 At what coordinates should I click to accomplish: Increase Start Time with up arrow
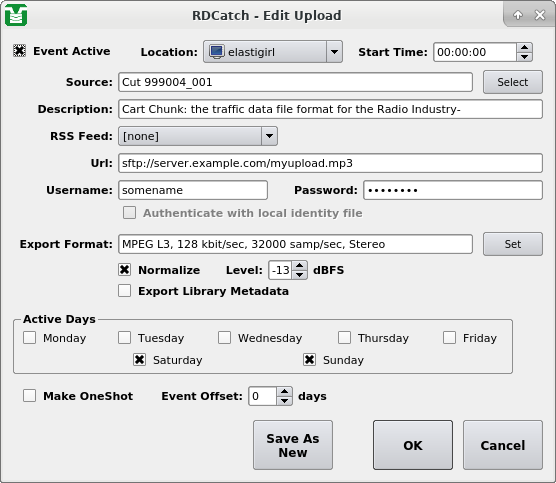(x=524, y=48)
